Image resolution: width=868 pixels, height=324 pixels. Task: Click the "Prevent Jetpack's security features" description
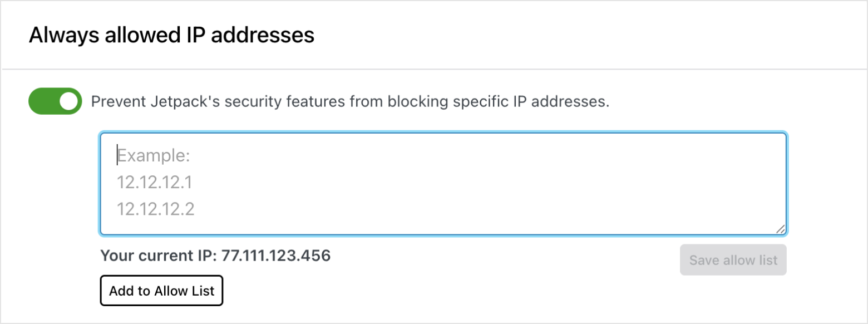coord(350,102)
